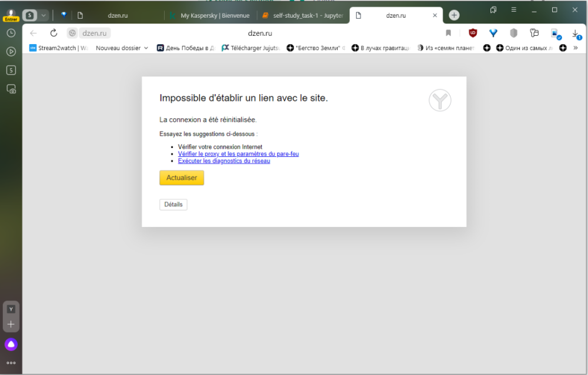Click Vérifier le proxy et pare-feu link
The height and width of the screenshot is (375, 588).
click(x=238, y=154)
